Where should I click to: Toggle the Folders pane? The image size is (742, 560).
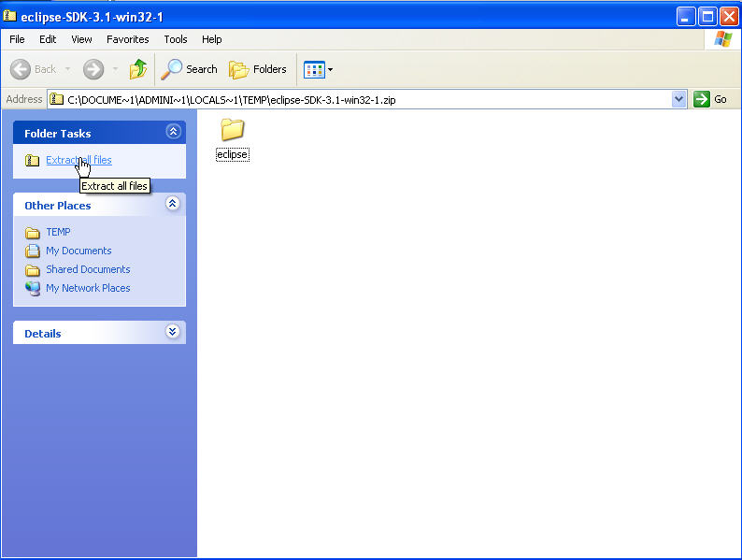(257, 69)
